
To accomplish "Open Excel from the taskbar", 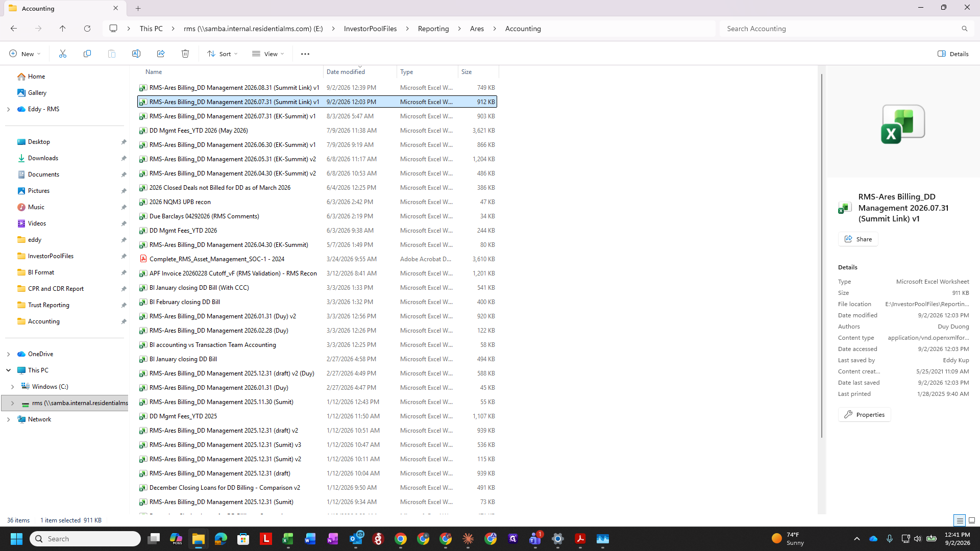I will 288,539.
